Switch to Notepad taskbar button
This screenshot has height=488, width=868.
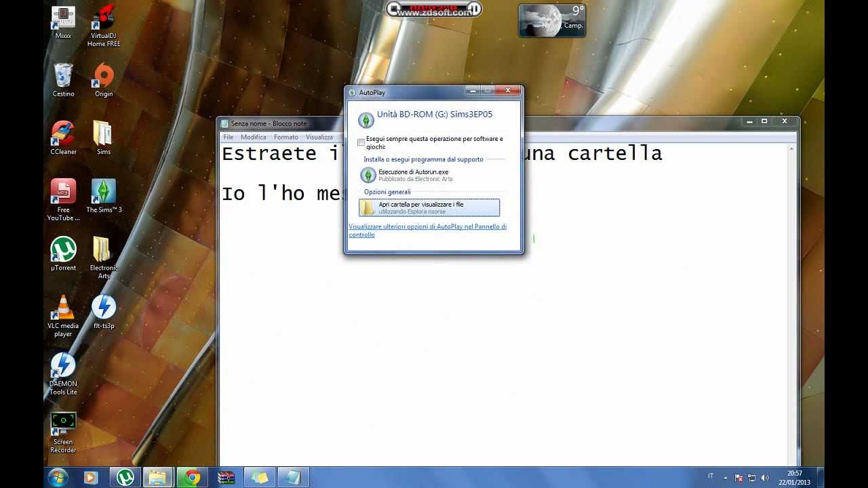(x=294, y=478)
